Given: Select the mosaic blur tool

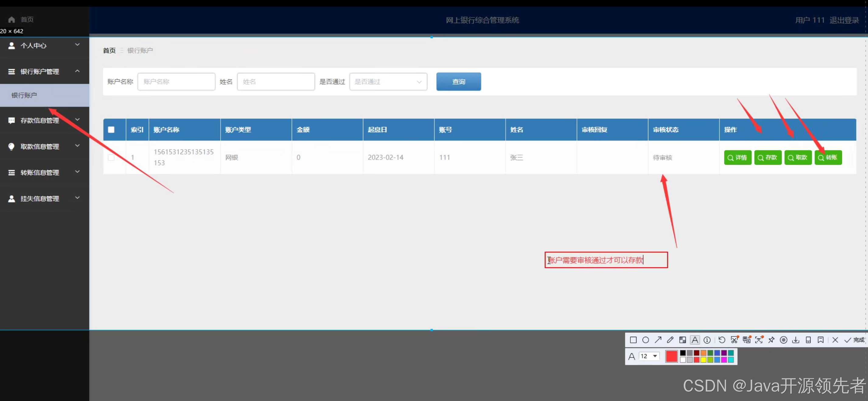Looking at the screenshot, I should (683, 340).
